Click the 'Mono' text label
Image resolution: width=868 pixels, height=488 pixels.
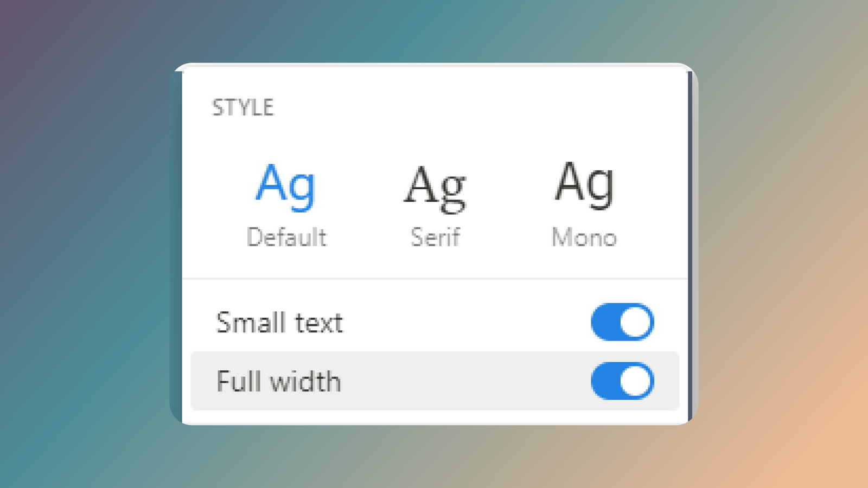tap(584, 237)
